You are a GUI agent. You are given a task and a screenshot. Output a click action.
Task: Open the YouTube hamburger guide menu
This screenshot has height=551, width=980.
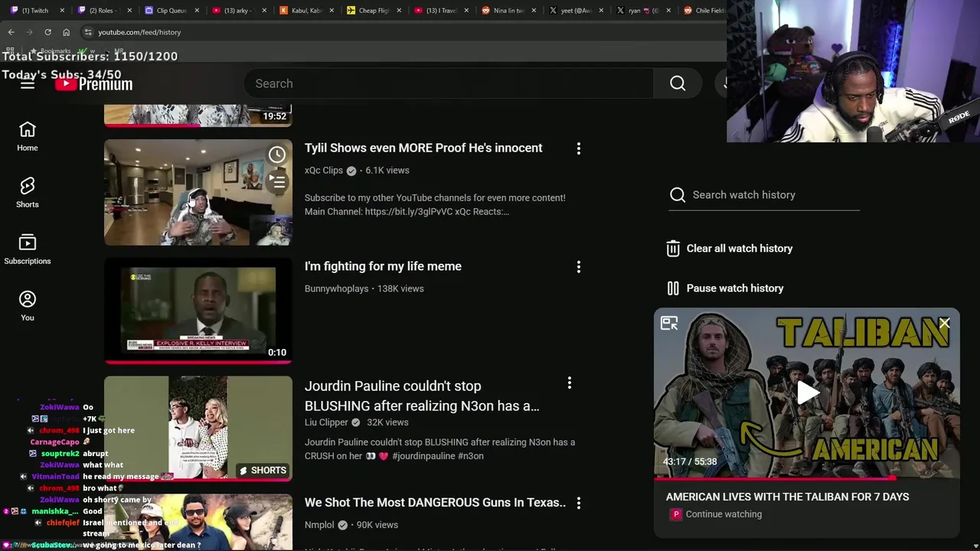click(28, 84)
